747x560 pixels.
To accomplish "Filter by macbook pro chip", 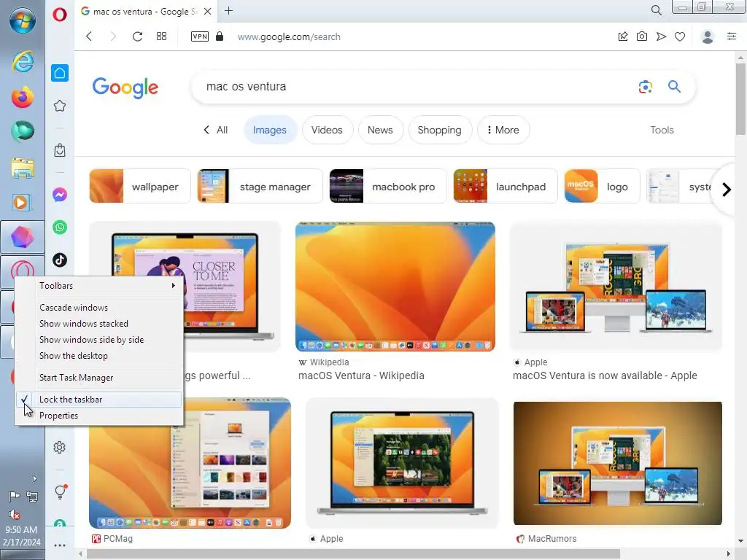I will click(x=388, y=186).
